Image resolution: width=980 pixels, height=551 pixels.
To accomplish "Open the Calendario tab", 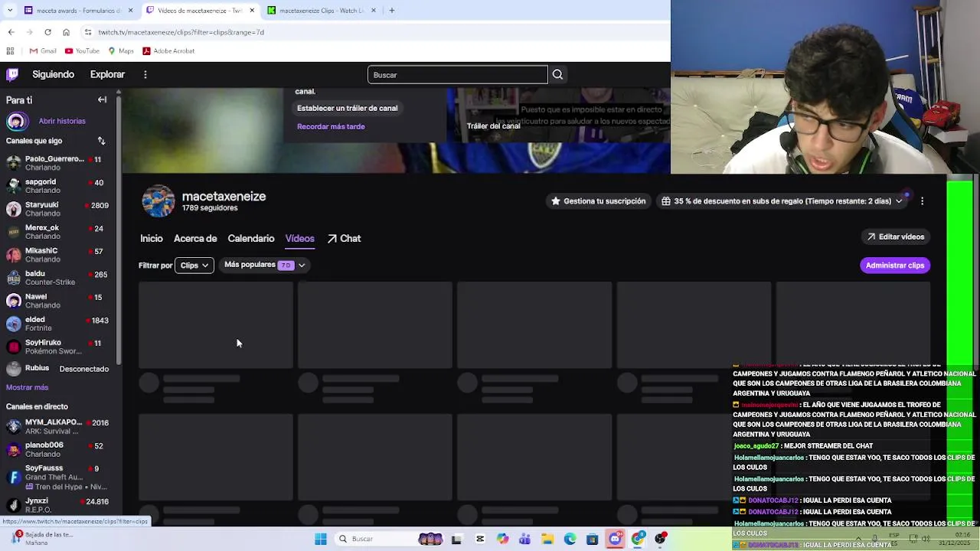I will click(250, 239).
